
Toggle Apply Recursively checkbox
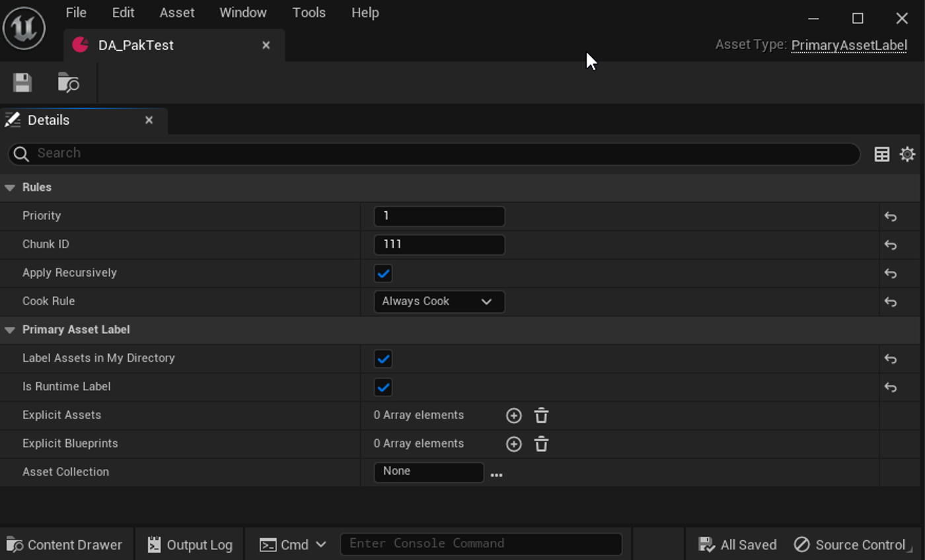pos(383,273)
